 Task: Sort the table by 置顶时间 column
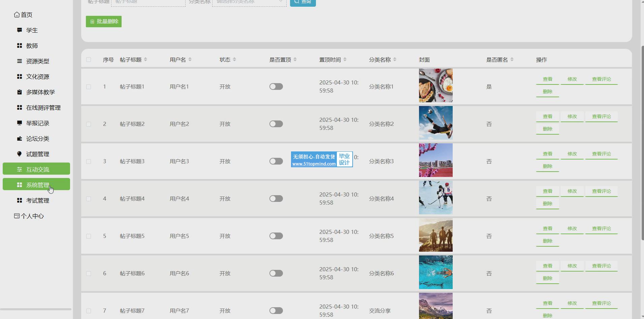click(345, 60)
